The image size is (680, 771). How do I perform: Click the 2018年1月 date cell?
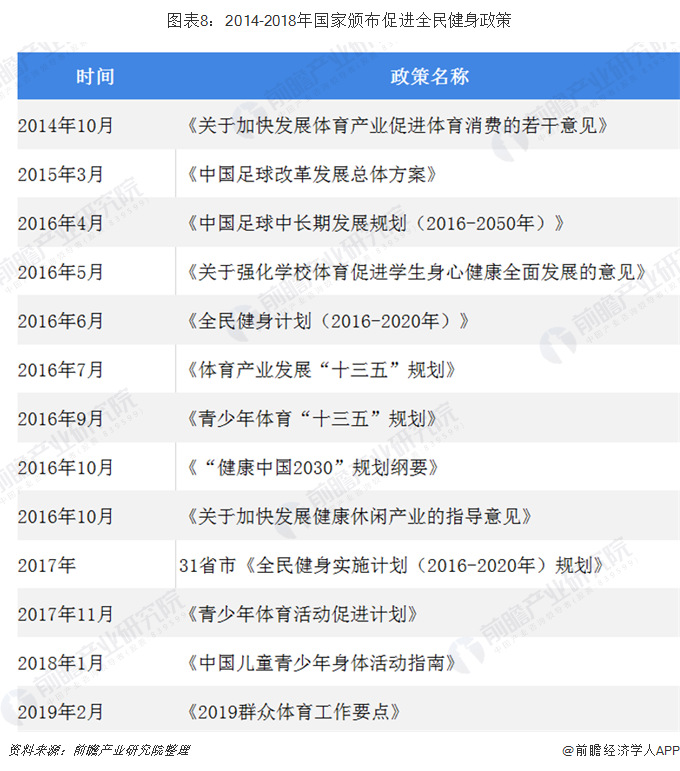point(60,663)
